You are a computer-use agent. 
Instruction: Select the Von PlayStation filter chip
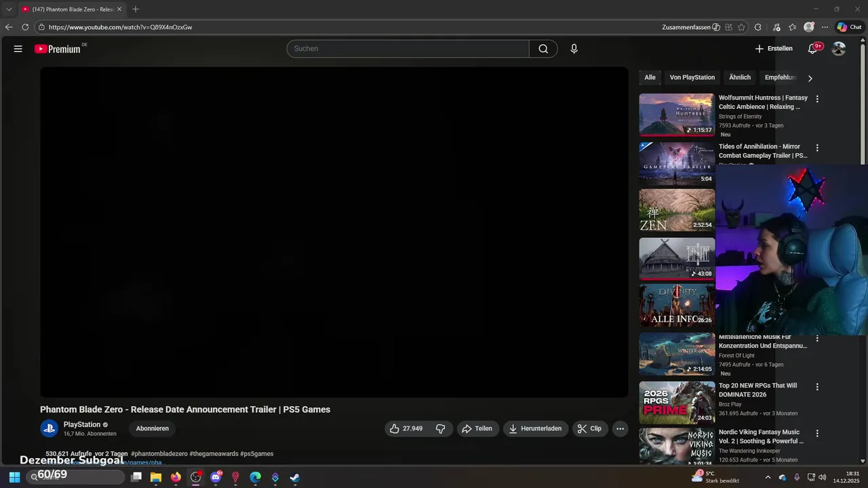pos(692,77)
